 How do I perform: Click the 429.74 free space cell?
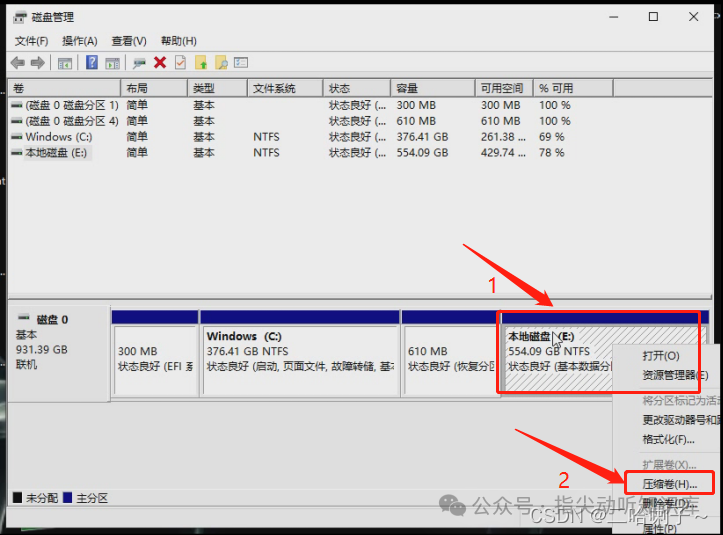(503, 152)
